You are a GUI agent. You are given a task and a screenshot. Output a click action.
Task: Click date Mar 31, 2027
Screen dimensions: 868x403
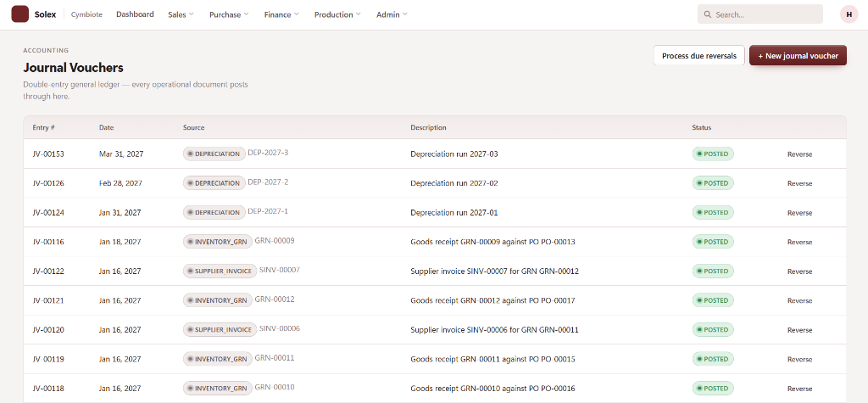tap(121, 154)
